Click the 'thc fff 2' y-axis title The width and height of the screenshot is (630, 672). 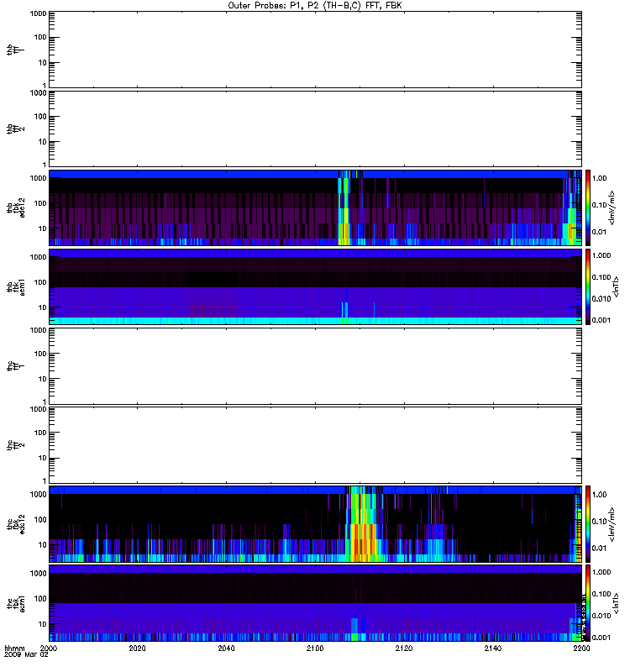click(x=16, y=445)
